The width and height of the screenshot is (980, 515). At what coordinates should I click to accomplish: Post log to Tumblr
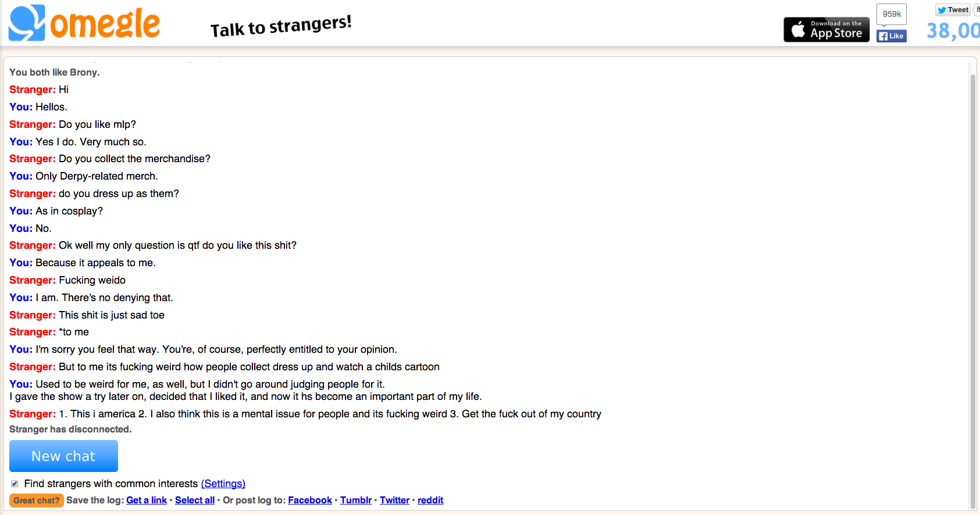point(356,500)
